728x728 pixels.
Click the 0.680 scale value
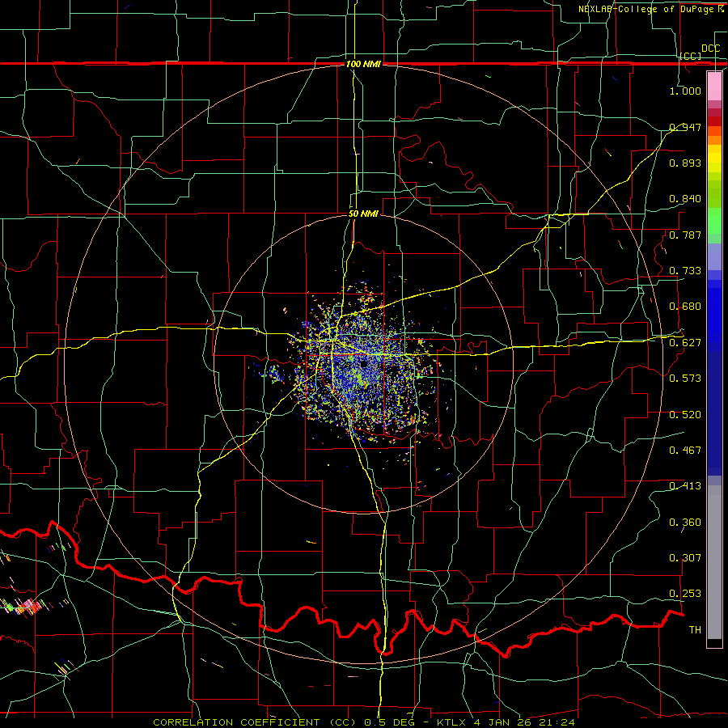click(x=685, y=307)
